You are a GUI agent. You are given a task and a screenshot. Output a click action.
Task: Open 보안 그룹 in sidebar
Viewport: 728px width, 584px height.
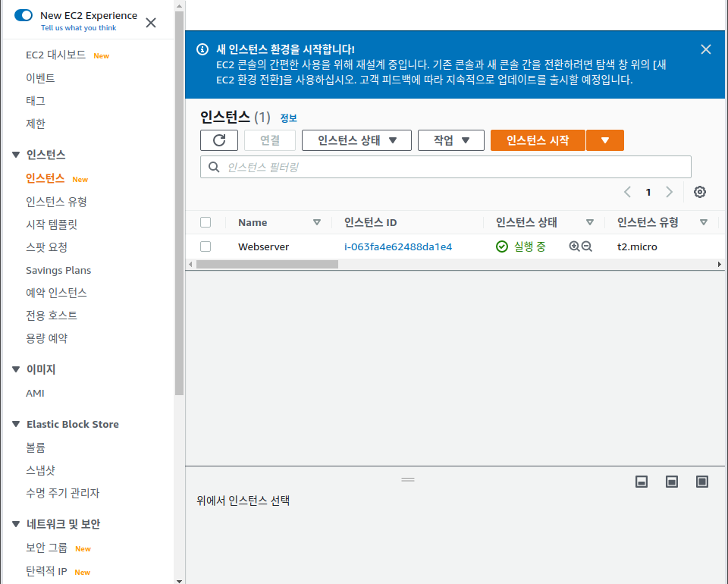[x=46, y=548]
